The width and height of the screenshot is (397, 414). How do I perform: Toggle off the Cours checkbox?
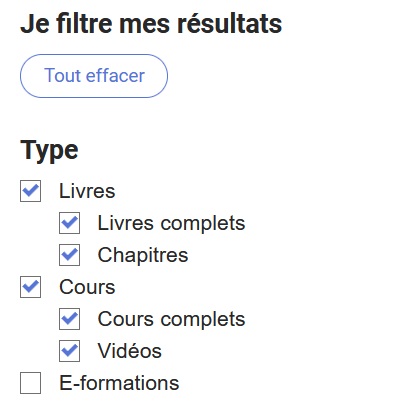(30, 287)
